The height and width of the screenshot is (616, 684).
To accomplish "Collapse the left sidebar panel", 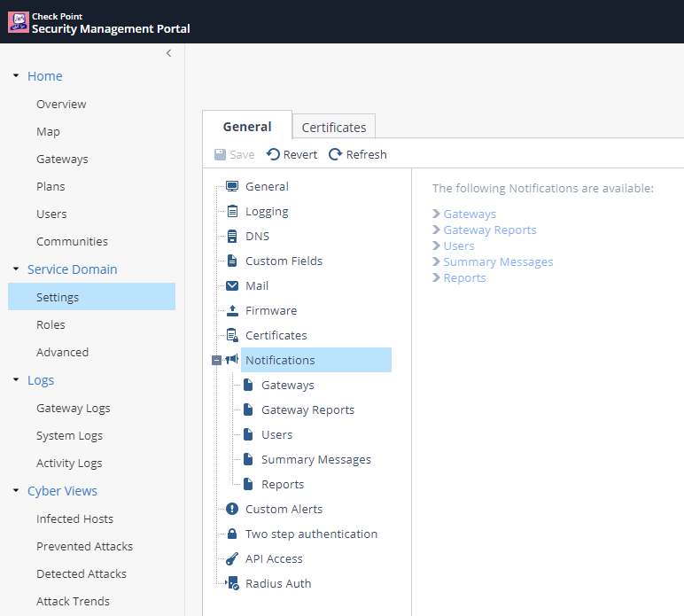I will (x=168, y=53).
